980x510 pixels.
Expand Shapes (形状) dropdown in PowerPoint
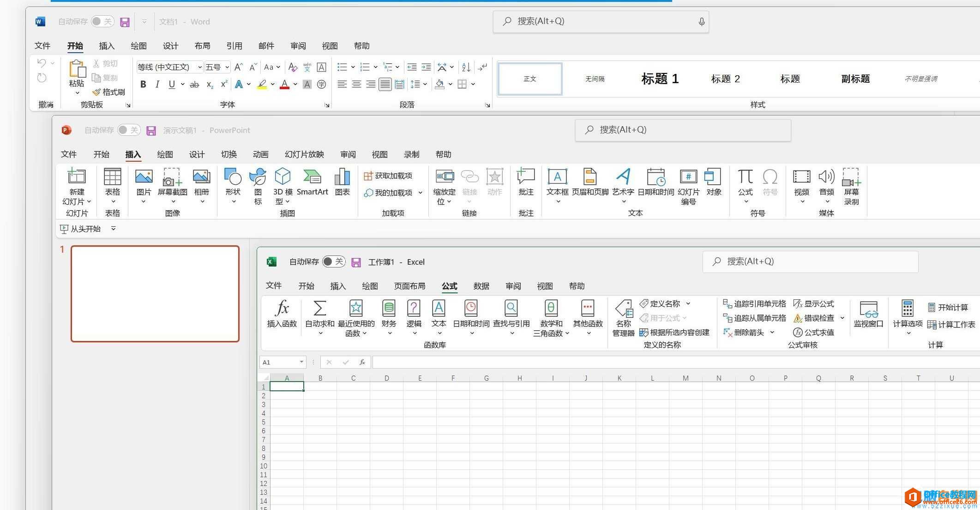[234, 202]
